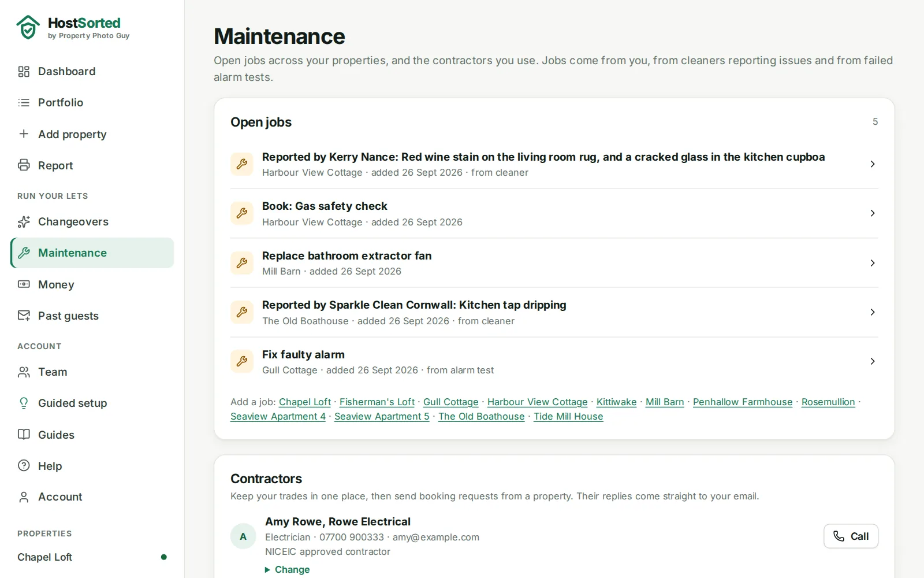Add a job for Rosemullion
This screenshot has height=578, width=924.
(828, 402)
